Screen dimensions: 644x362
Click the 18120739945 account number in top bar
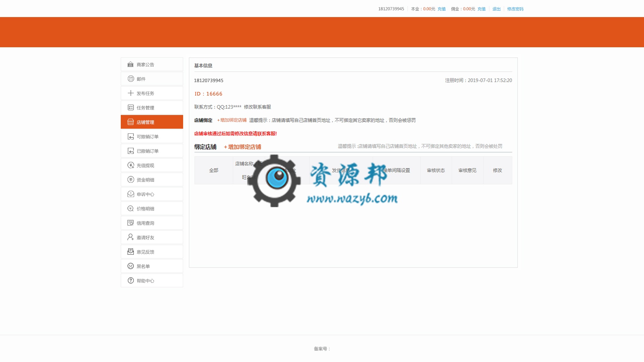pos(391,9)
